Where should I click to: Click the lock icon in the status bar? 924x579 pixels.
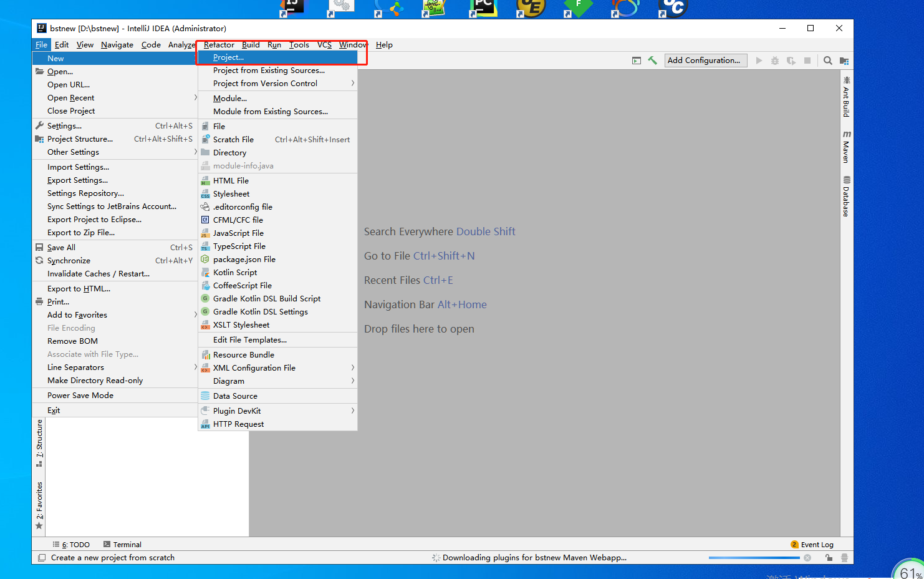click(x=829, y=558)
